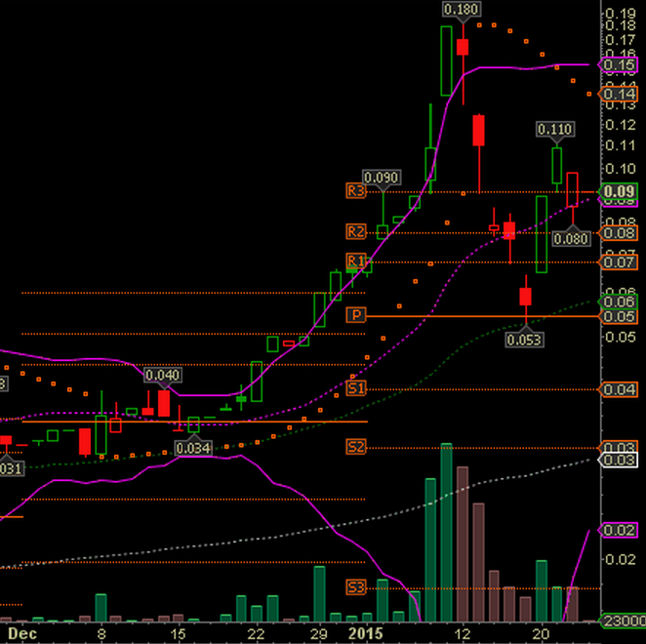The width and height of the screenshot is (646, 644).
Task: Click the Dec date axis label
Action: point(22,633)
